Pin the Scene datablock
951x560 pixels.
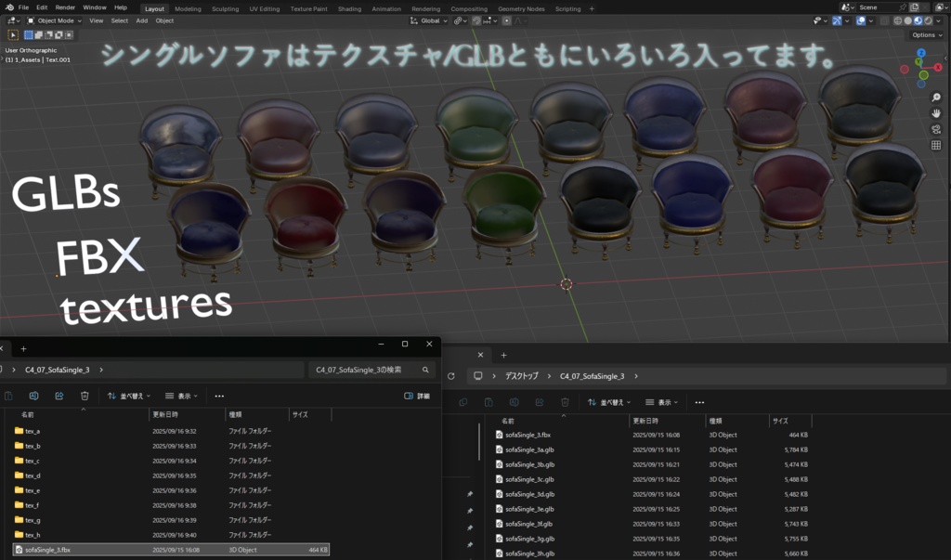(x=904, y=7)
